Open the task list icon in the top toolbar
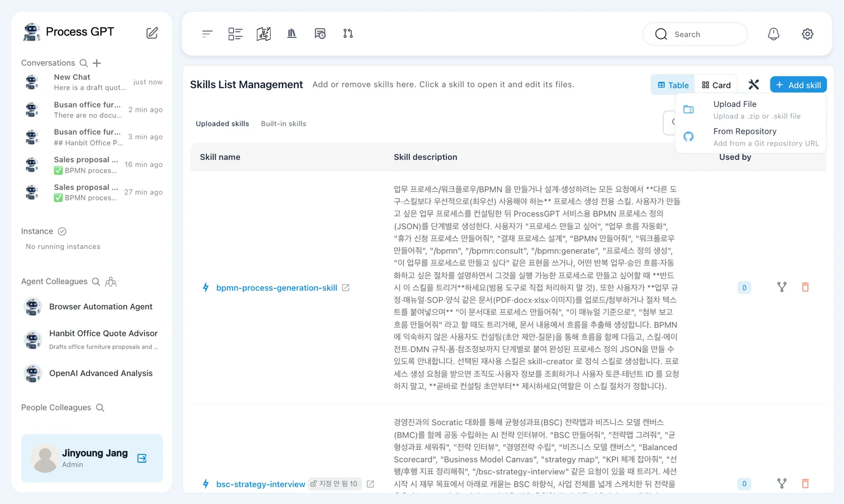Screen dimensions: 844x504 click(235, 34)
